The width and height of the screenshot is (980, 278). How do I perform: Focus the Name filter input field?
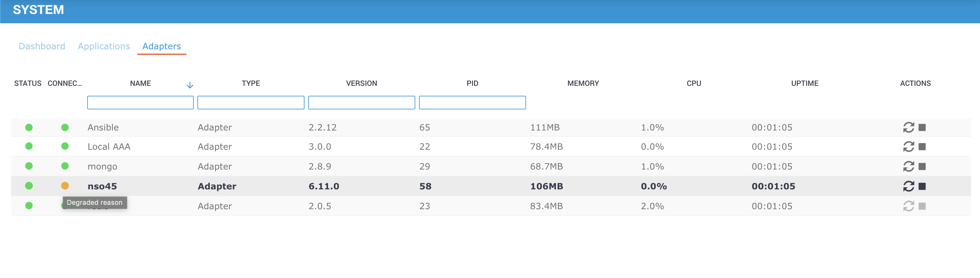click(x=140, y=103)
